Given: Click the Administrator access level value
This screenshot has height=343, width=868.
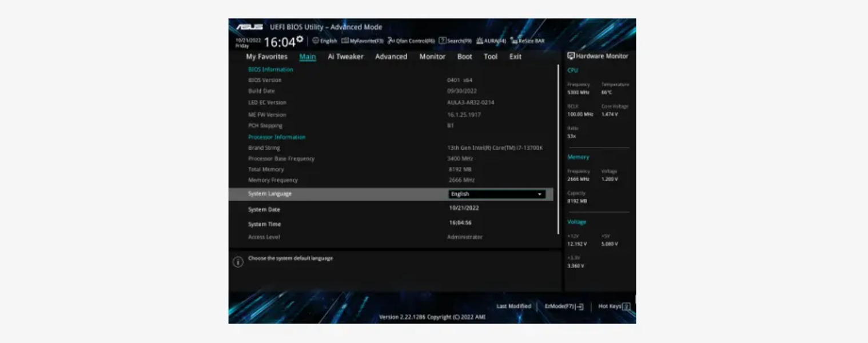Looking at the screenshot, I should [x=465, y=237].
